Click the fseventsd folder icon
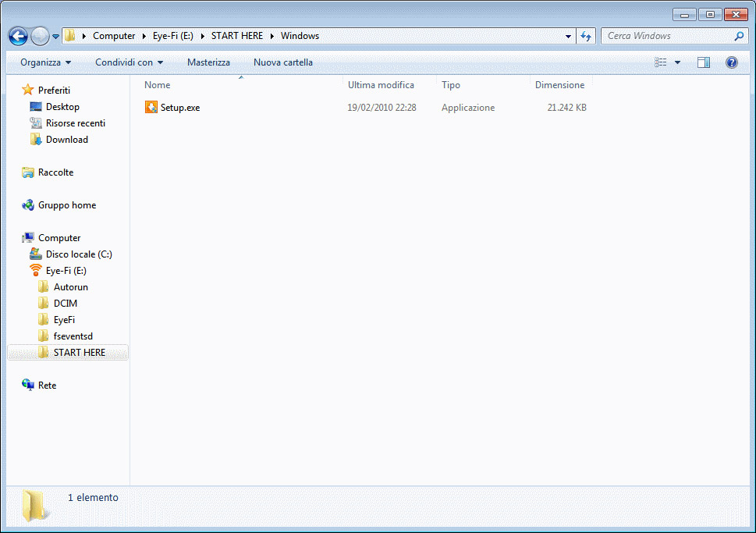Image resolution: width=756 pixels, height=533 pixels. coord(44,336)
